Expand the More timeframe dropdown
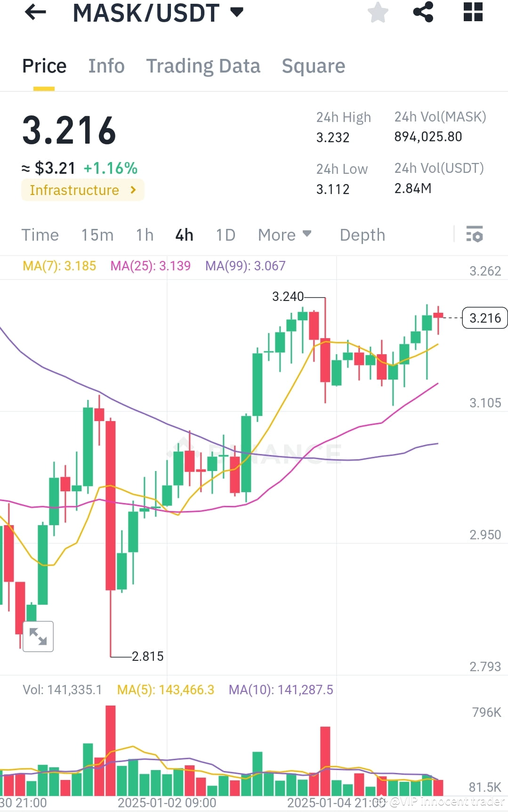The image size is (508, 812). [284, 234]
